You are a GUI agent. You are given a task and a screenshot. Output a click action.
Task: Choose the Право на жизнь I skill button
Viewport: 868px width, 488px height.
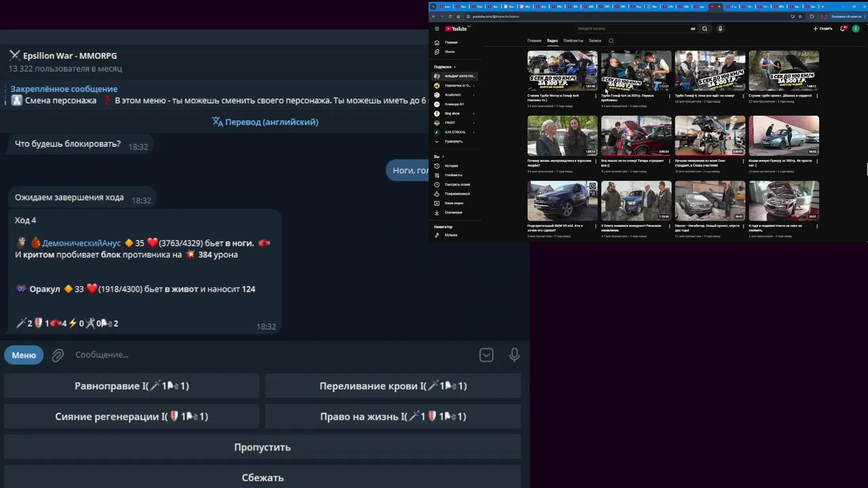click(393, 416)
